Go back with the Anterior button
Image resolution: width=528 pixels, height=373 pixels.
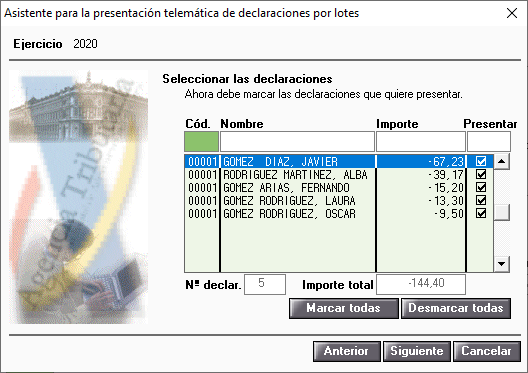click(x=347, y=351)
